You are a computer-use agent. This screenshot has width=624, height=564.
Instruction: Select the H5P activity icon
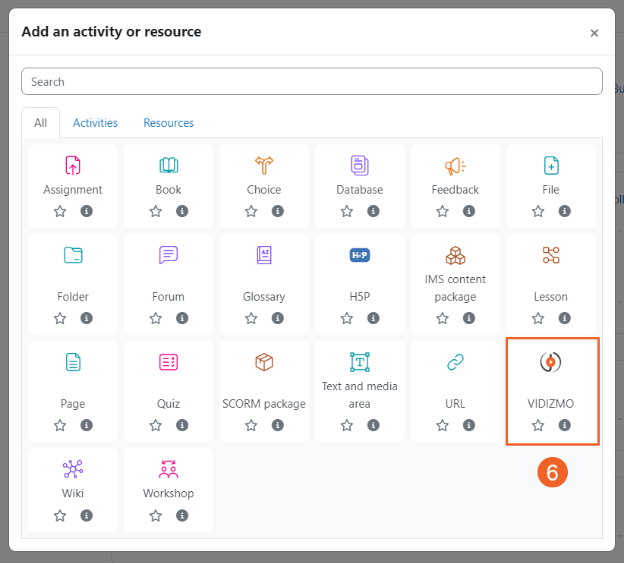coord(360,255)
